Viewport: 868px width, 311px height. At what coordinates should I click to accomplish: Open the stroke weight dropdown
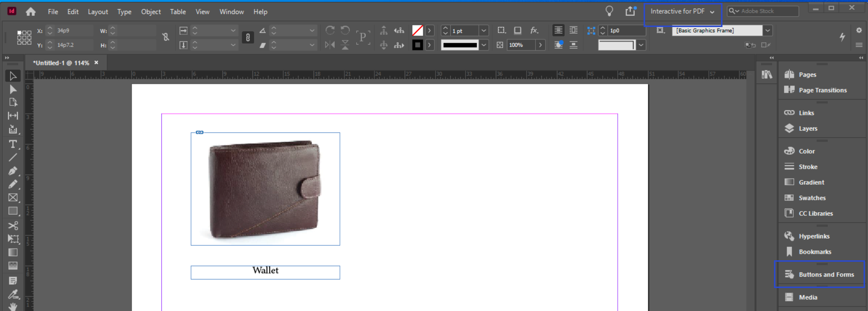click(484, 31)
